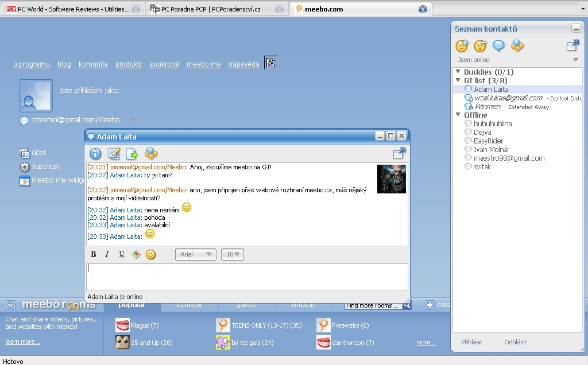Image resolution: width=588 pixels, height=365 pixels.
Task: Open the meebo me link
Action: [x=204, y=64]
